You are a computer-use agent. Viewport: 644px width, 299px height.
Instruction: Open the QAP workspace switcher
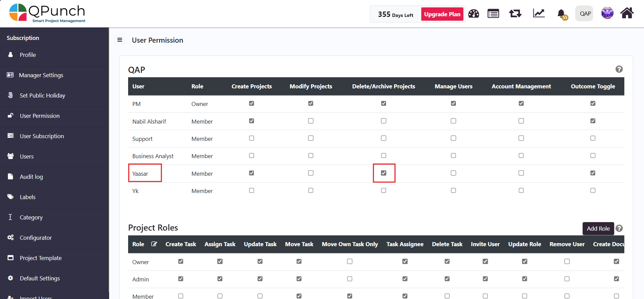pyautogui.click(x=585, y=14)
